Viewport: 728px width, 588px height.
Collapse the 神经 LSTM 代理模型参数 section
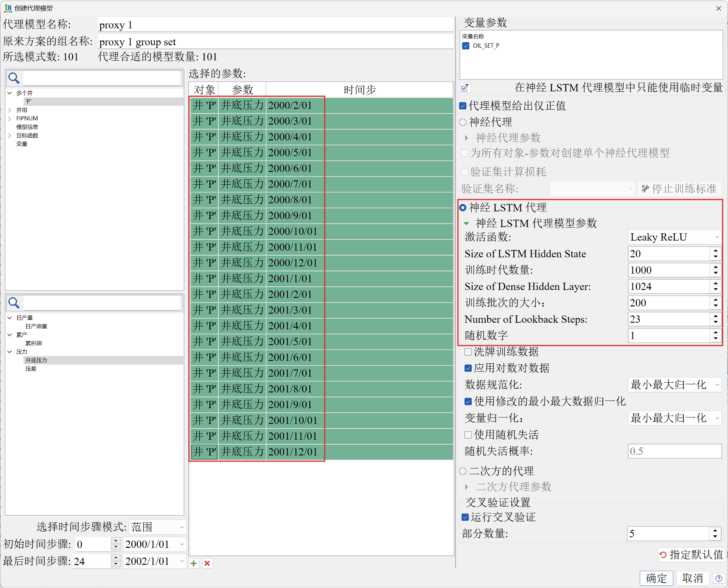[466, 223]
